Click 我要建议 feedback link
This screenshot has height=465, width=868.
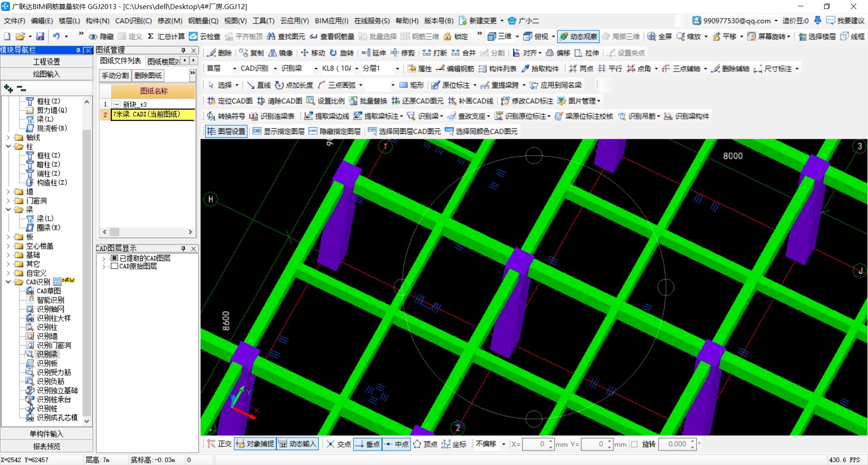[845, 21]
